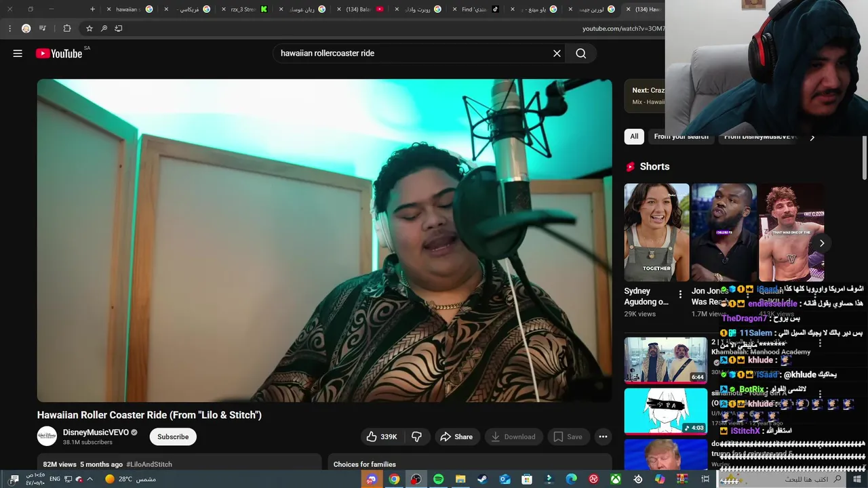The width and height of the screenshot is (868, 488).
Task: Like the video with 339K likes
Action: 382,437
